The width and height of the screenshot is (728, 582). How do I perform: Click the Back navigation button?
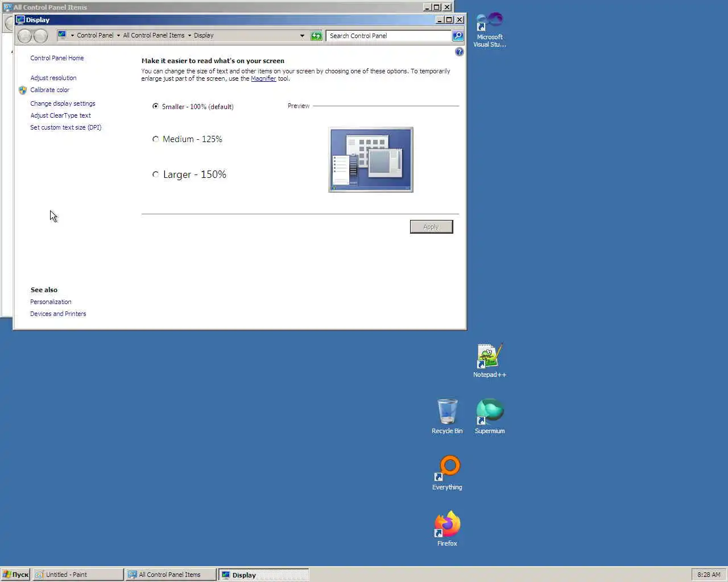tap(24, 36)
